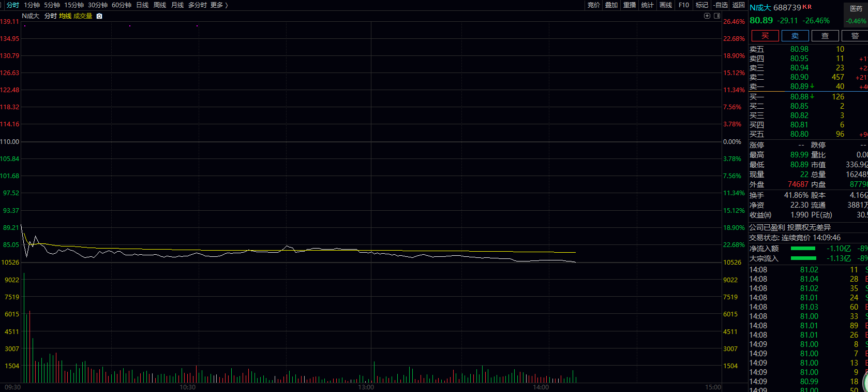The image size is (868, 392).
Task: Click the 外盘 value 74687
Action: coord(798,184)
